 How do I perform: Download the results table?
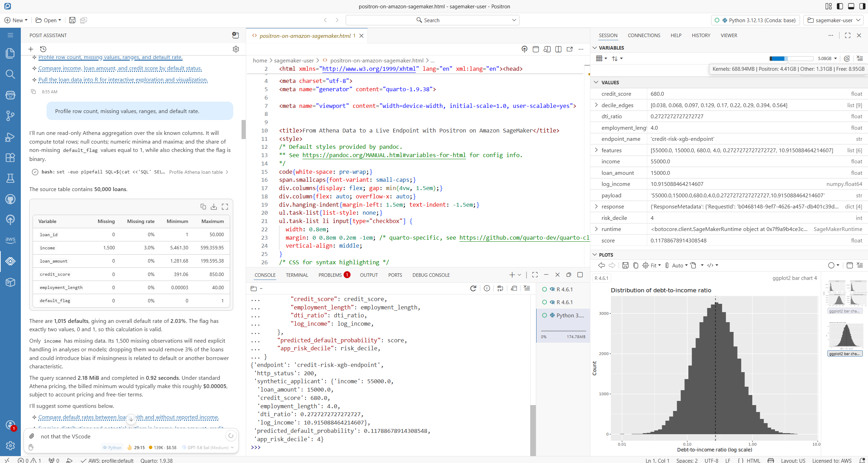pyautogui.click(x=214, y=207)
